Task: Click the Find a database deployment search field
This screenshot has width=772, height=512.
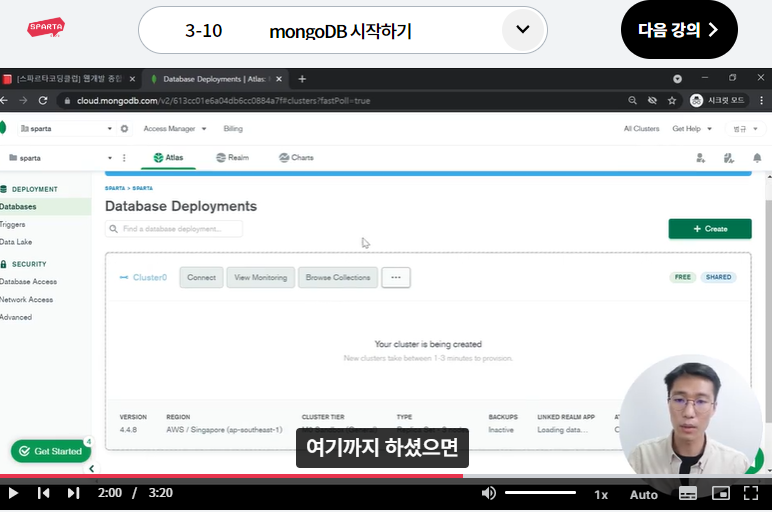Action: 174,229
